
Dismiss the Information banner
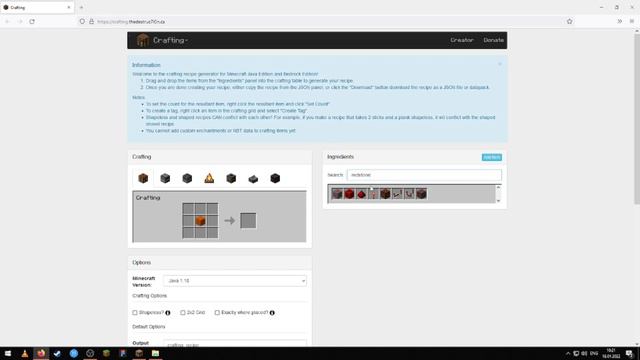500,64
